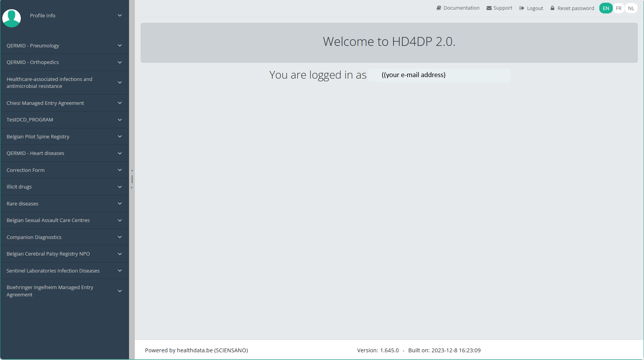The width and height of the screenshot is (644, 360).
Task: Collapse sidebar using left arrow on splitter
Action: [x=132, y=170]
